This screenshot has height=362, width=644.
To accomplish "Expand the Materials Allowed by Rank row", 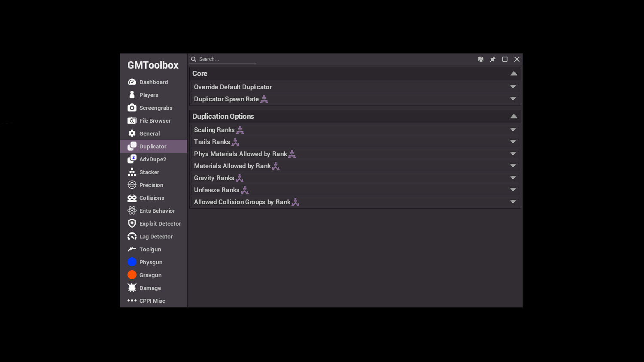I will (x=355, y=166).
